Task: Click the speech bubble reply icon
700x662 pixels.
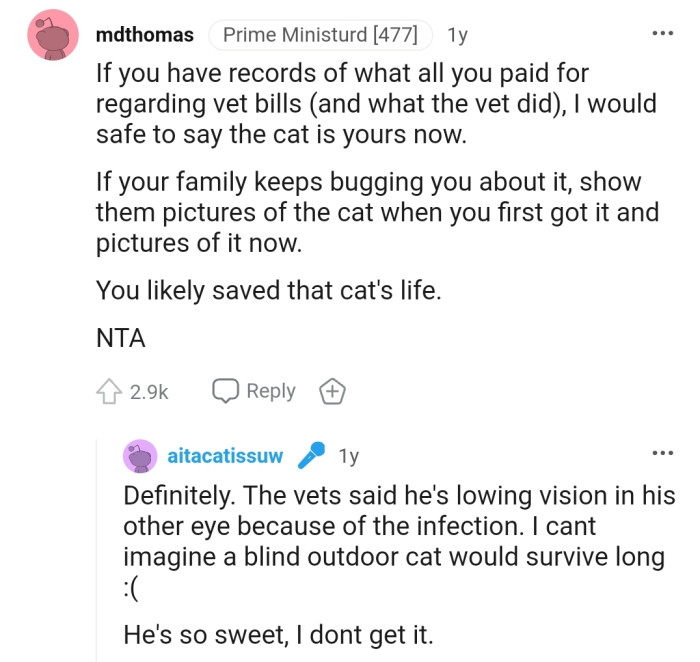Action: (x=225, y=391)
